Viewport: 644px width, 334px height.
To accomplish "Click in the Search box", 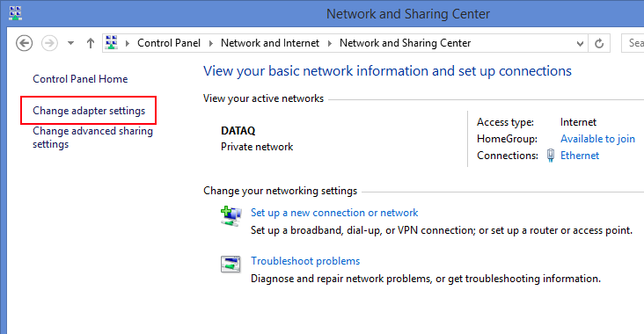I will (x=633, y=43).
